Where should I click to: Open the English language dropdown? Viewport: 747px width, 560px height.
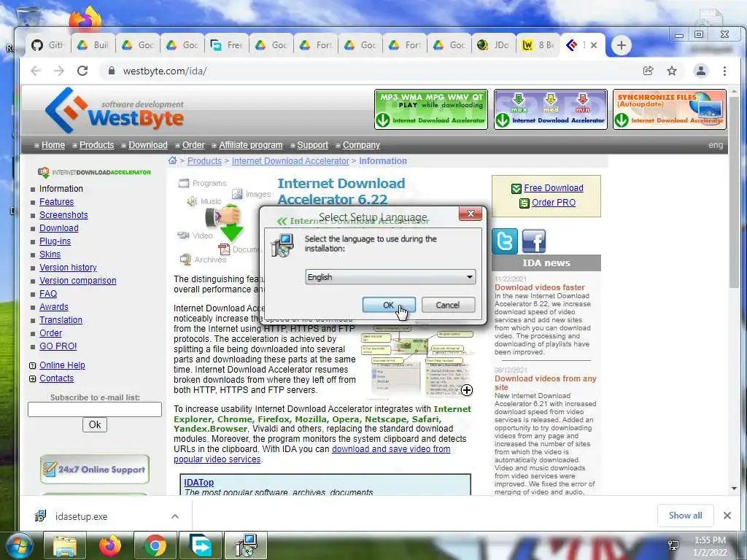click(390, 277)
